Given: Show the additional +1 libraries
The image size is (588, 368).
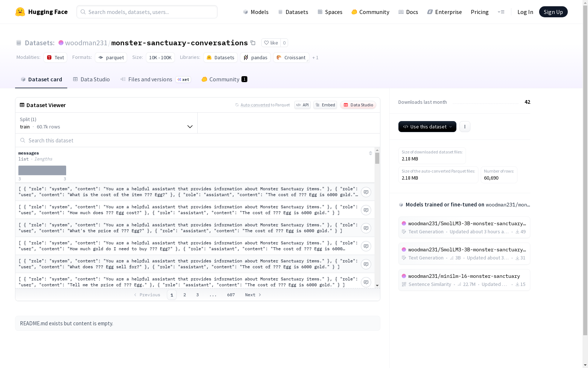Looking at the screenshot, I should [x=315, y=57].
